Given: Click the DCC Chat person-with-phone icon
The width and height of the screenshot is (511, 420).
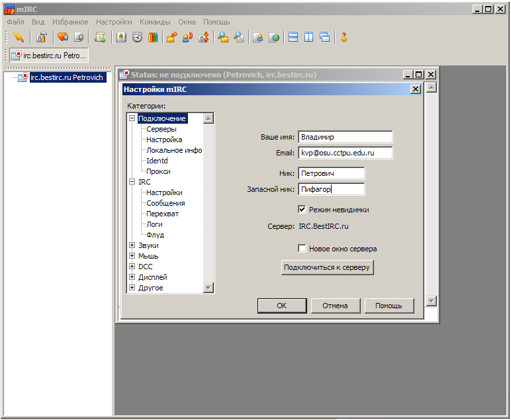Looking at the screenshot, I should click(188, 37).
